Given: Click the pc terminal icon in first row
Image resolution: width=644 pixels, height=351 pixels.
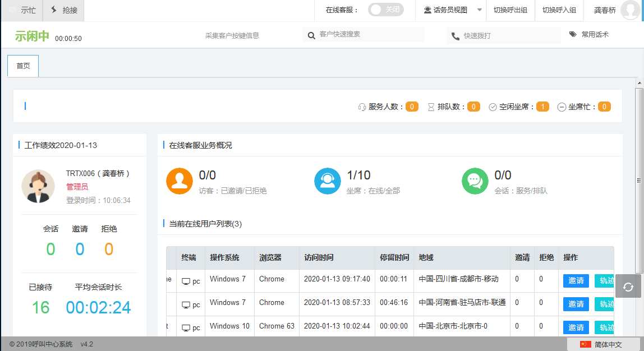Looking at the screenshot, I should [186, 281].
